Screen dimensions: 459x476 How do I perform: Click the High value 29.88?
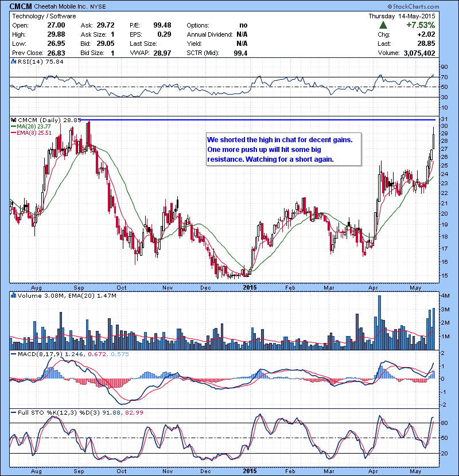click(56, 34)
